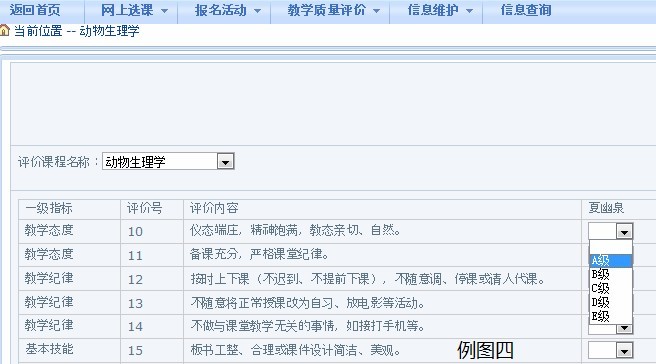Click the 信息维护 menu arrow

point(469,11)
